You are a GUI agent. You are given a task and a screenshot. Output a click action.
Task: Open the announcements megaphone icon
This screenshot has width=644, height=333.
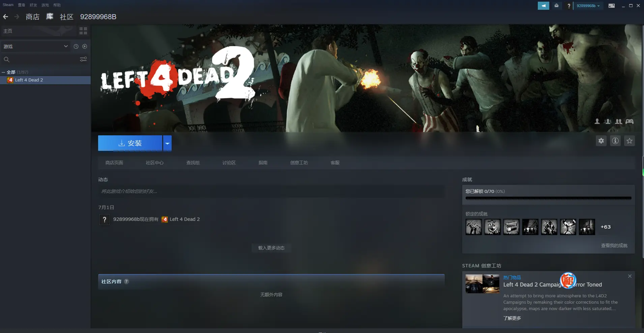[543, 6]
